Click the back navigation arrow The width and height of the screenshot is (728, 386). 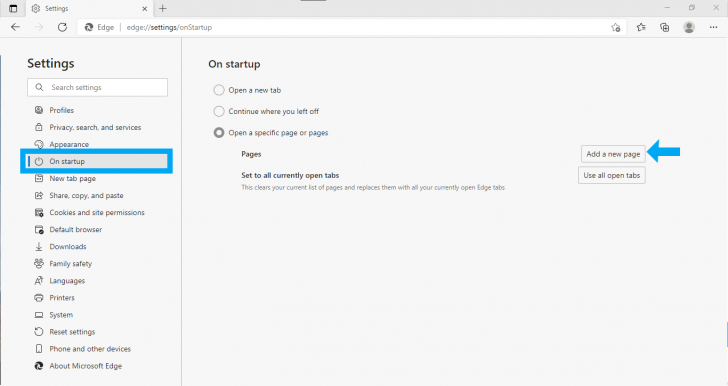click(15, 27)
